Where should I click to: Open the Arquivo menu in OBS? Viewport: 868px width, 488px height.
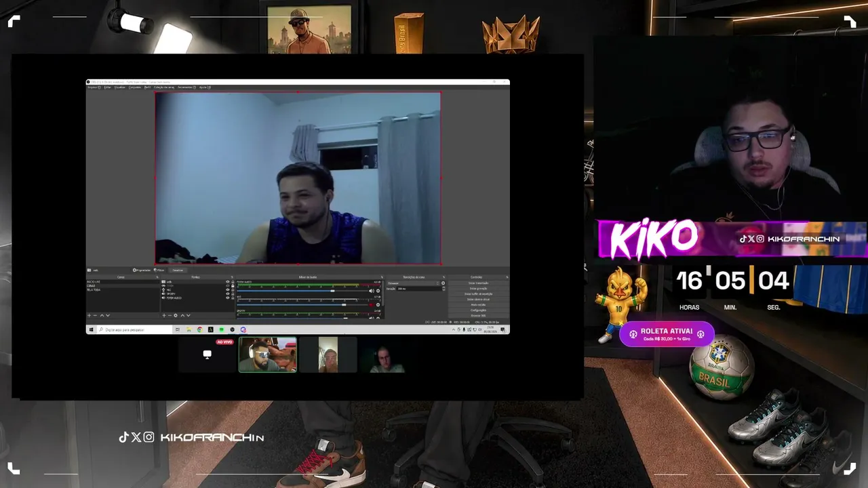pos(94,87)
